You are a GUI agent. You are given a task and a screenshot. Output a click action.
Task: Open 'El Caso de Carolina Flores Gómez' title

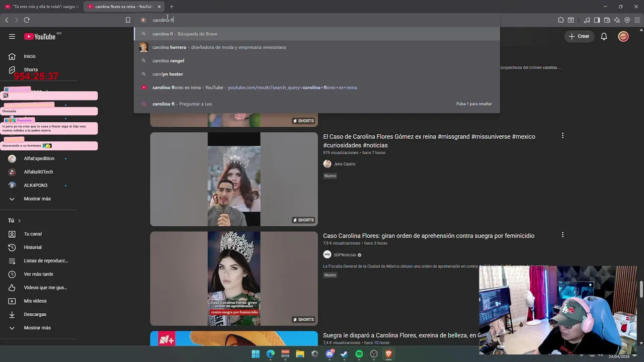pyautogui.click(x=429, y=141)
